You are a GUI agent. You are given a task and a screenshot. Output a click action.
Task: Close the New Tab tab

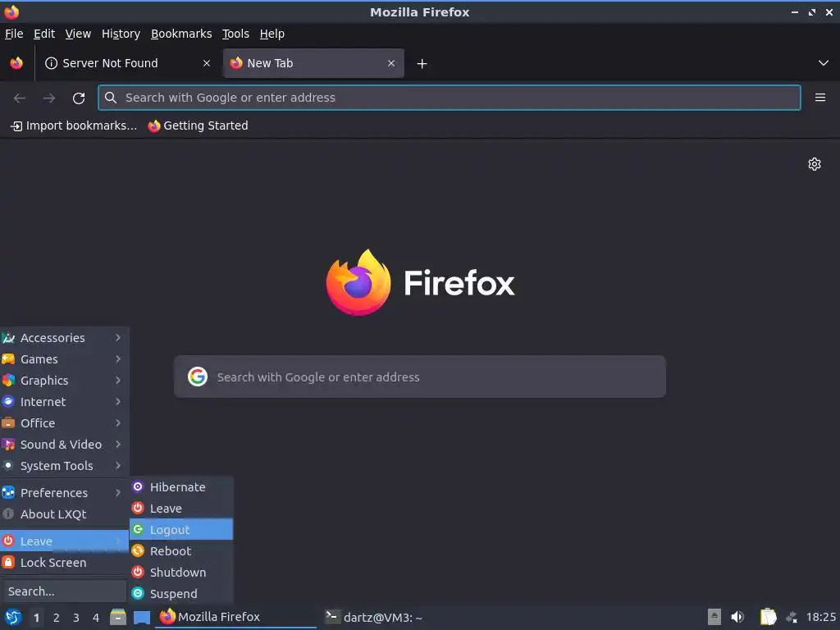(391, 63)
